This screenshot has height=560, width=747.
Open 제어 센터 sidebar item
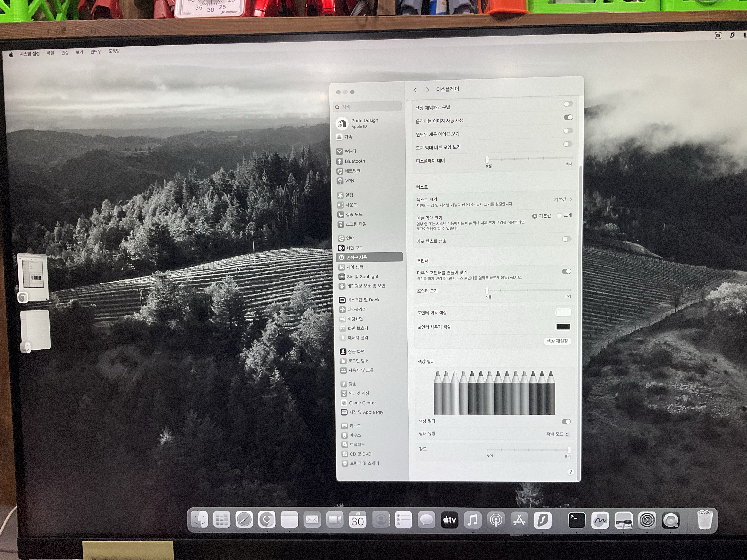pyautogui.click(x=355, y=267)
